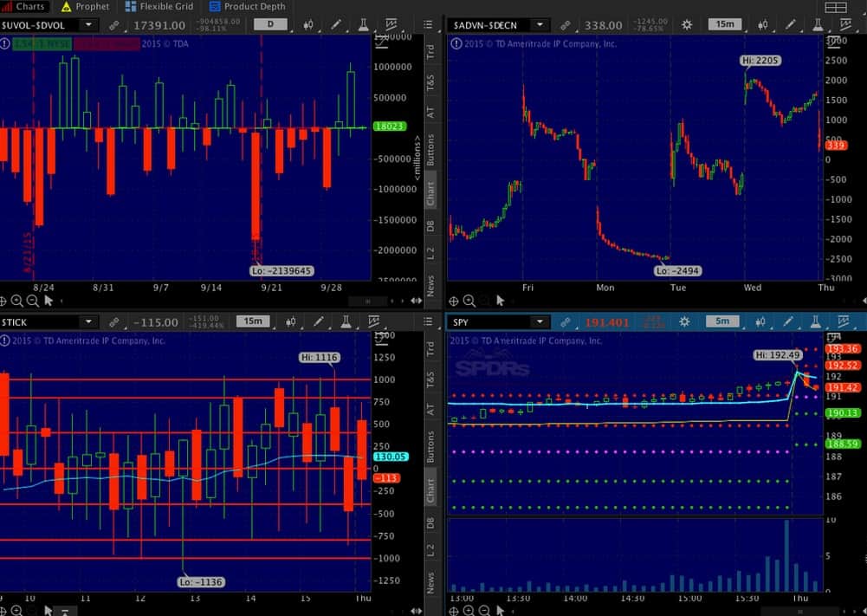Viewport: 867px width, 616px height.
Task: Toggle DB sidebar tab beside $UVOL-$DVOL chart
Action: 430,225
